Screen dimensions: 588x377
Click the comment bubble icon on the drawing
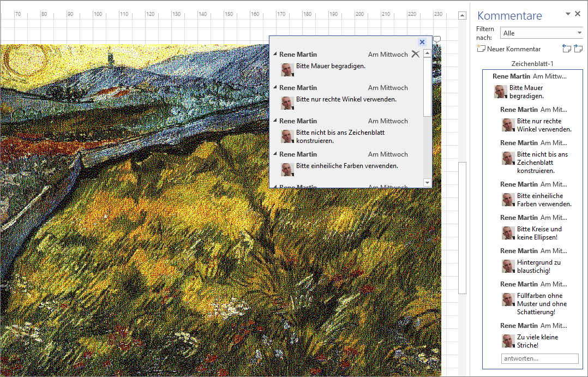click(x=436, y=40)
